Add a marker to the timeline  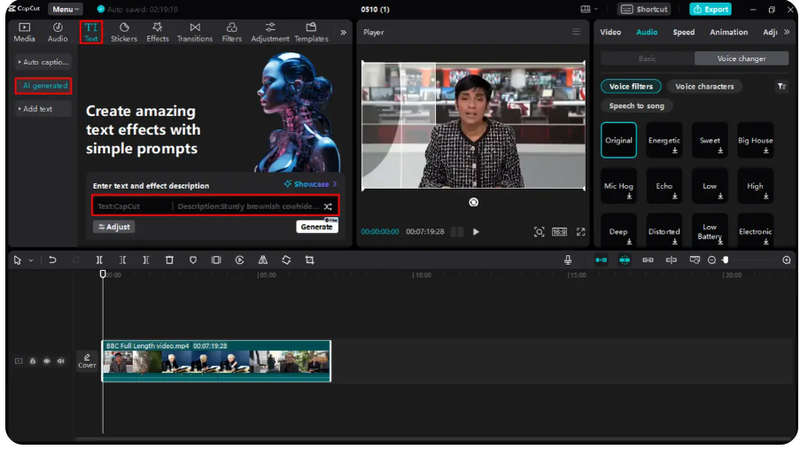[193, 260]
